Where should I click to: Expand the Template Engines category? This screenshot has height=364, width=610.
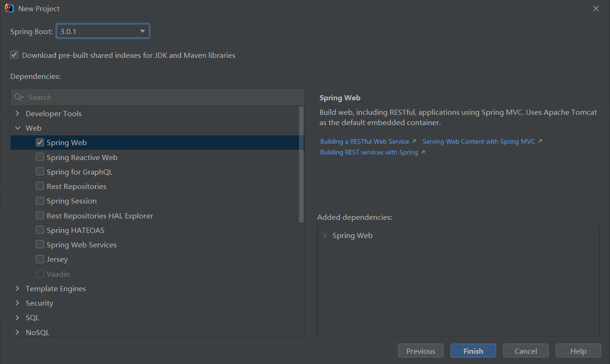click(x=17, y=288)
